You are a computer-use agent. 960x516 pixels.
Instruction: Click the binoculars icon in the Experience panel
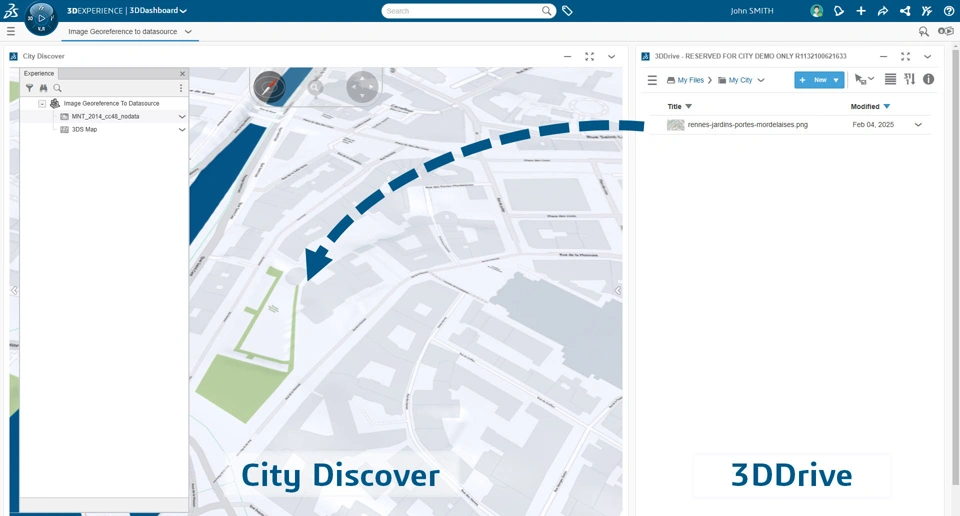click(x=43, y=88)
